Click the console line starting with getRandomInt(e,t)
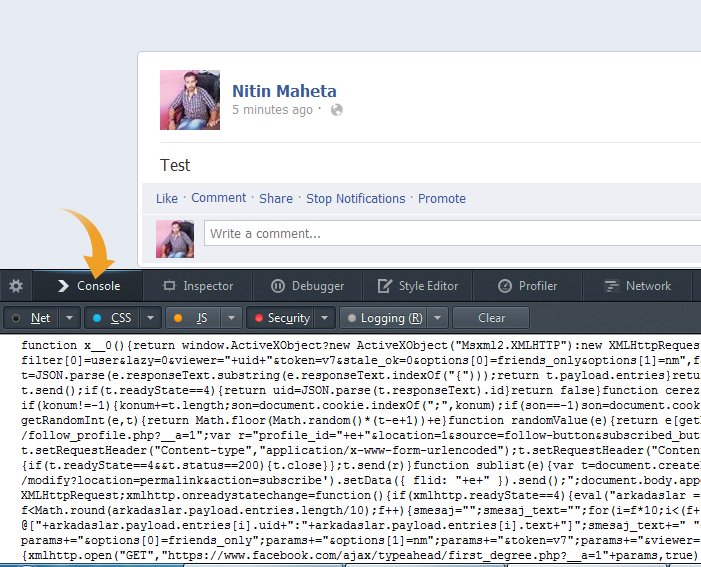The height and width of the screenshot is (567, 701). [x=360, y=420]
